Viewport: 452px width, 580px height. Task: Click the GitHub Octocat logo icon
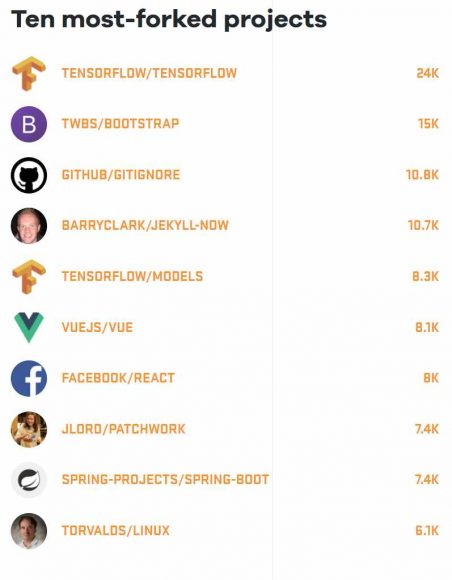pos(29,175)
